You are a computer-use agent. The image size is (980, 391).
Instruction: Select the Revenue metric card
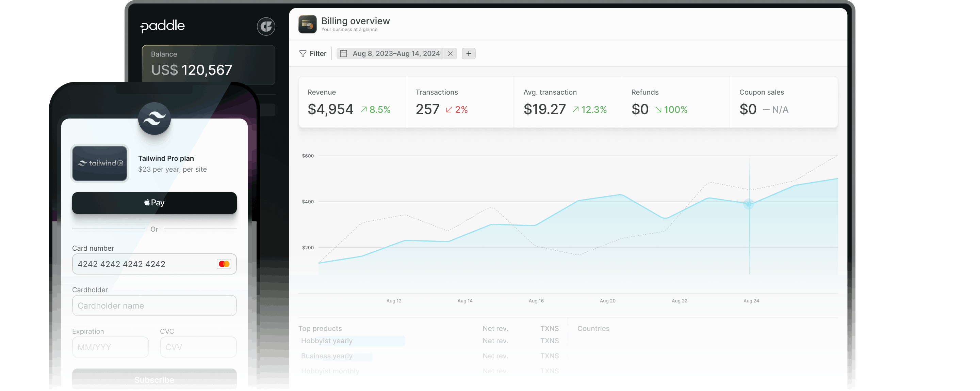pos(352,102)
